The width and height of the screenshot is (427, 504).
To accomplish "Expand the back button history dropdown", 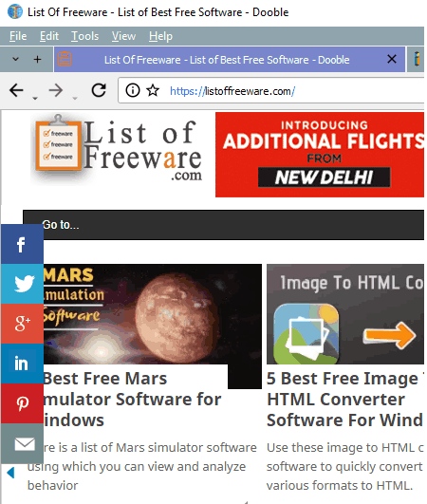I will [35, 98].
